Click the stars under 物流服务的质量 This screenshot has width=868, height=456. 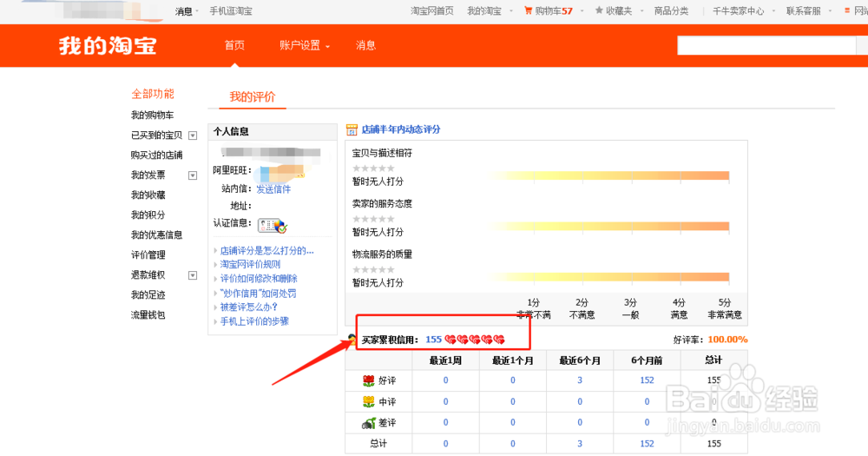point(373,269)
